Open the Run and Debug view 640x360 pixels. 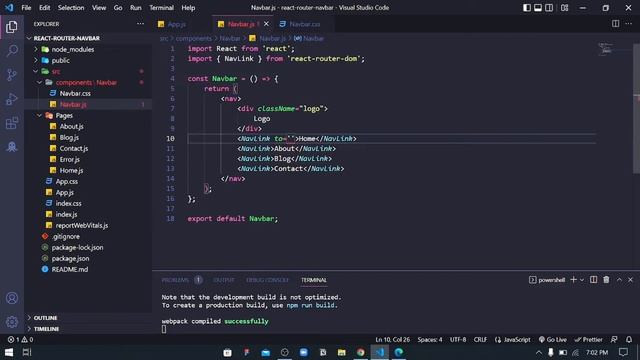coord(12,99)
